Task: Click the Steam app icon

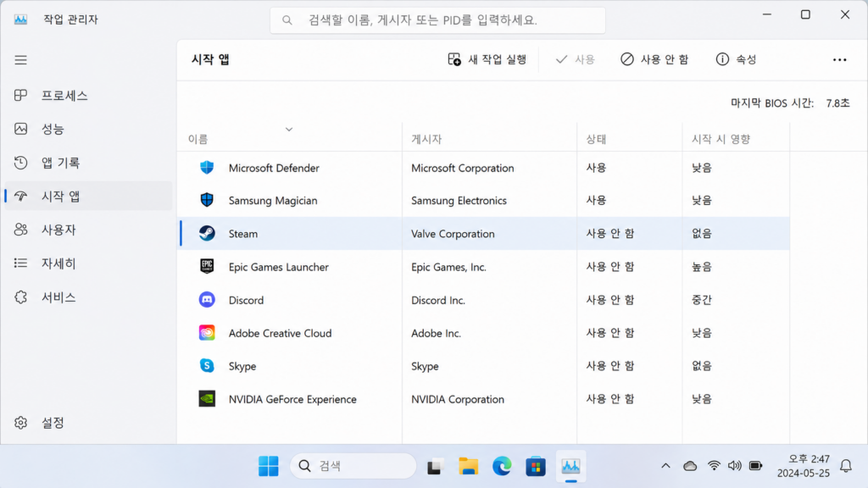Action: tap(207, 234)
